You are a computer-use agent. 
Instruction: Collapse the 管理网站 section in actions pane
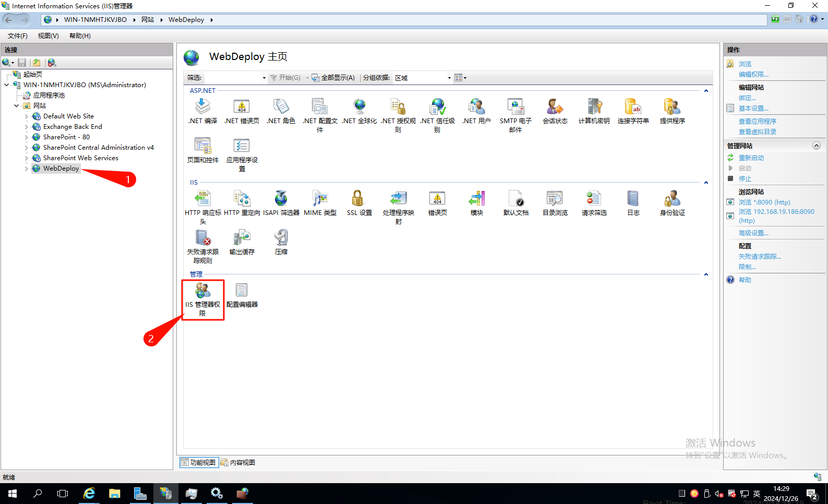click(817, 146)
